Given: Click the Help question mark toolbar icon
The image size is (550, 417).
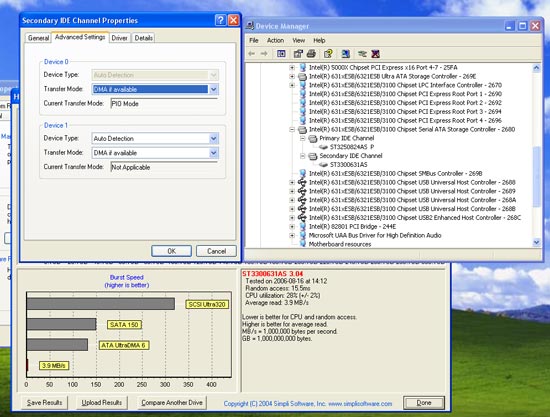Looking at the screenshot, I should coord(328,54).
